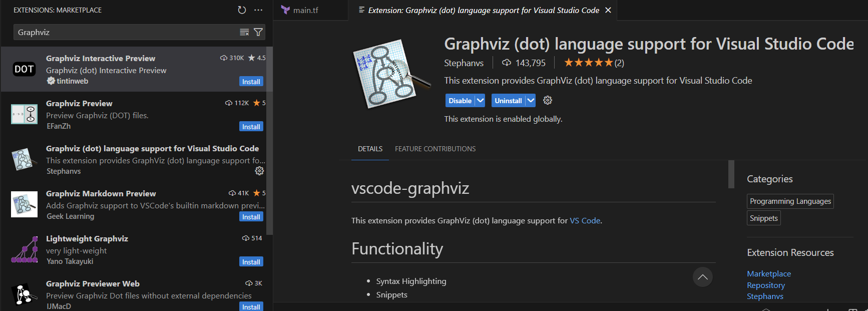Open the Repository resource link
This screenshot has height=311, width=868.
pyautogui.click(x=766, y=285)
